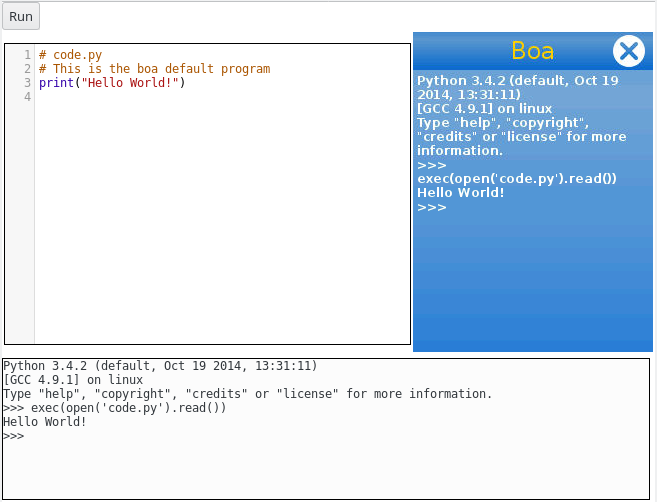657x502 pixels.
Task: Click the [GCC 4.9.1] on linux line in Boa panel
Action: pyautogui.click(x=484, y=109)
